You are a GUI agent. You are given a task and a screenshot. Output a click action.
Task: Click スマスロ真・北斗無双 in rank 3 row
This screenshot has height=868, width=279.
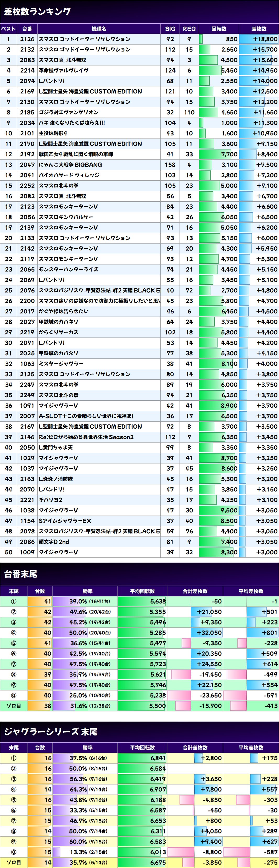[62, 60]
